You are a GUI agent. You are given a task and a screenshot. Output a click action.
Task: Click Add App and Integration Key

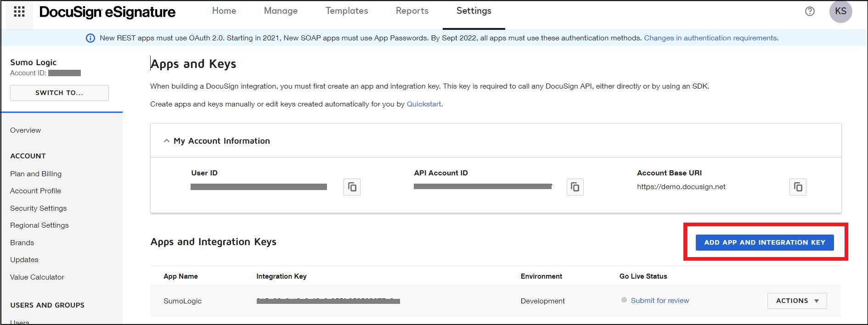pyautogui.click(x=764, y=242)
